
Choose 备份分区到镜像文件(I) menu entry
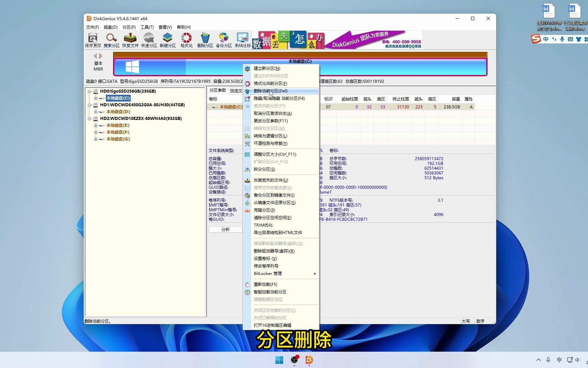[x=281, y=195]
